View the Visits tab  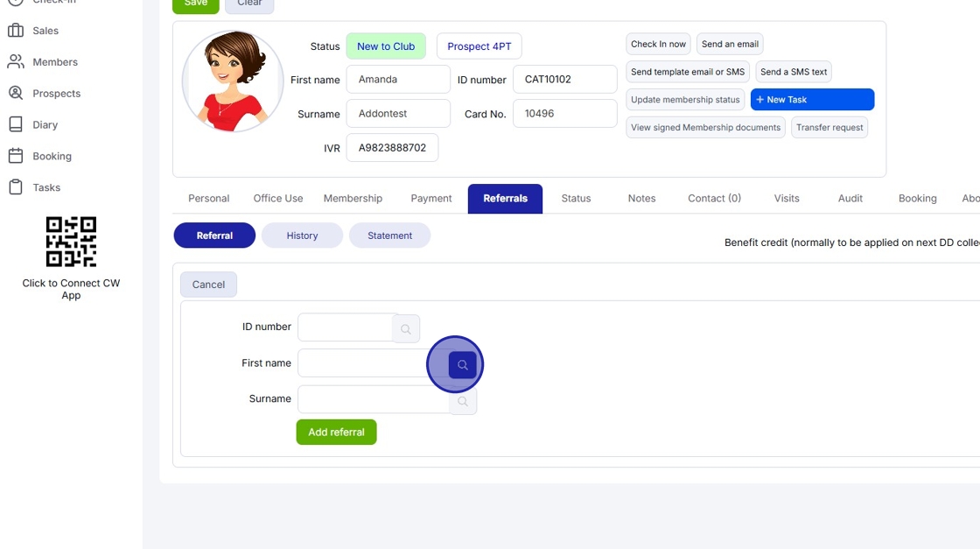[787, 198]
